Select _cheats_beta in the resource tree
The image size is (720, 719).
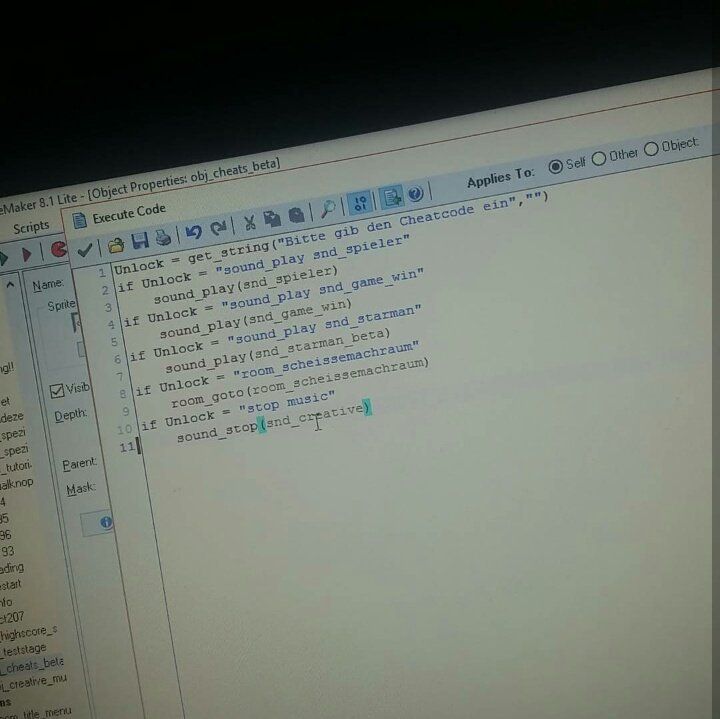pyautogui.click(x=32, y=662)
